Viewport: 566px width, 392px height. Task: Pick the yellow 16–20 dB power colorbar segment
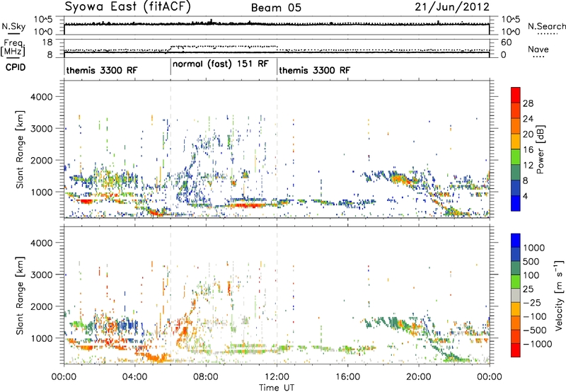pyautogui.click(x=516, y=142)
